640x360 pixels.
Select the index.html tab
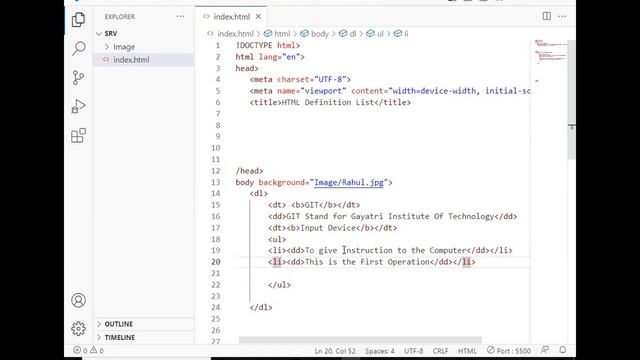231,17
